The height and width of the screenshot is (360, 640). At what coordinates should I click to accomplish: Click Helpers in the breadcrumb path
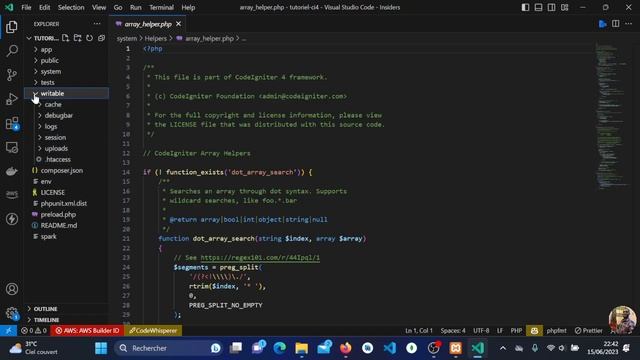[156, 38]
